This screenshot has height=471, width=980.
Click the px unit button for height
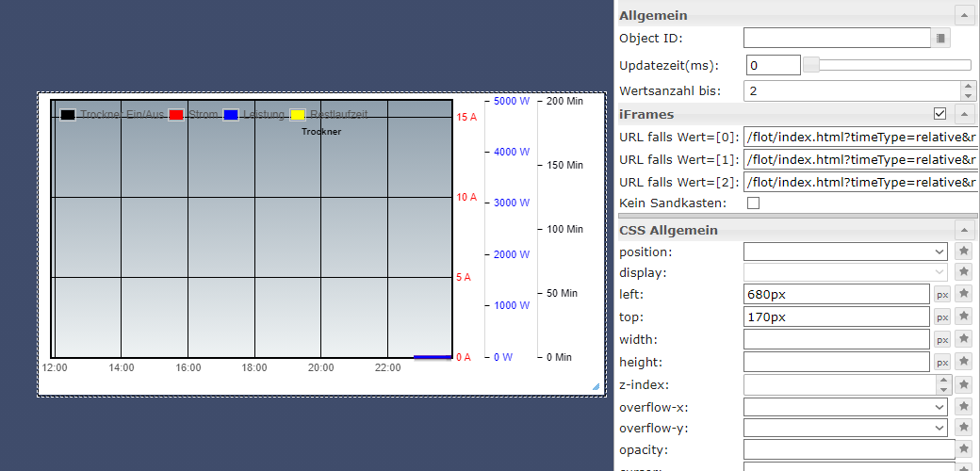coord(942,362)
